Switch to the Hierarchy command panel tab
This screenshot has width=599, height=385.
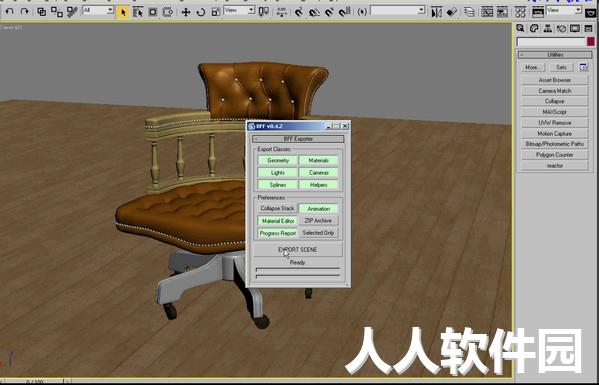pos(547,29)
